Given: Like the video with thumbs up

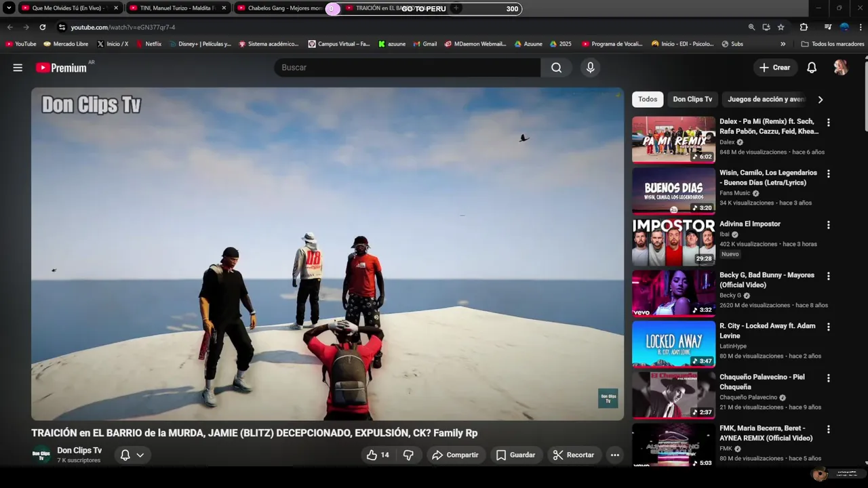Looking at the screenshot, I should 378,455.
